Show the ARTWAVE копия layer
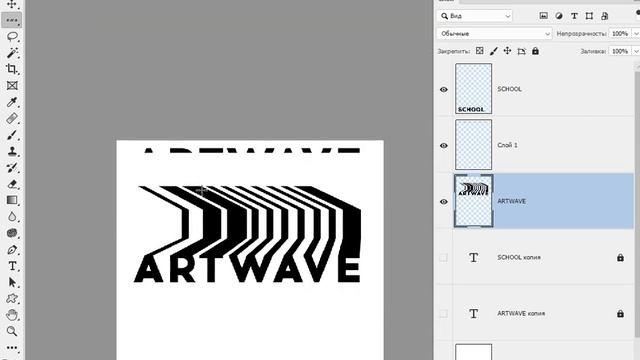The image size is (640, 360). tap(443, 314)
